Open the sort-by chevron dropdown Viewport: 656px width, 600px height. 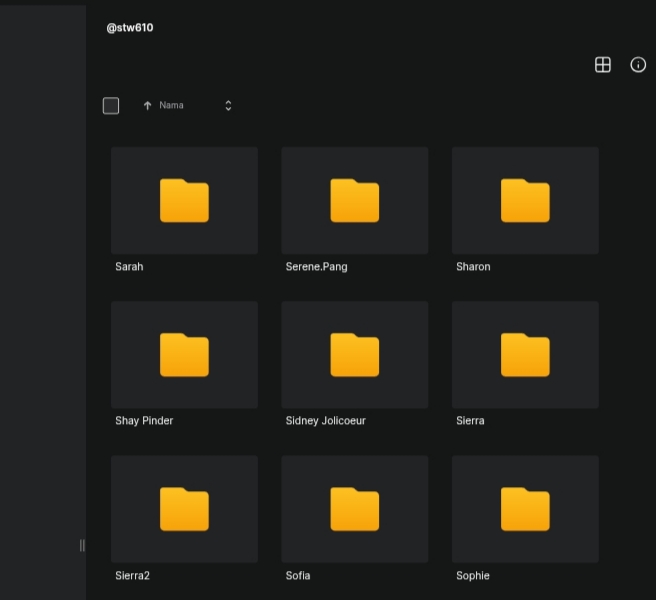pyautogui.click(x=228, y=105)
